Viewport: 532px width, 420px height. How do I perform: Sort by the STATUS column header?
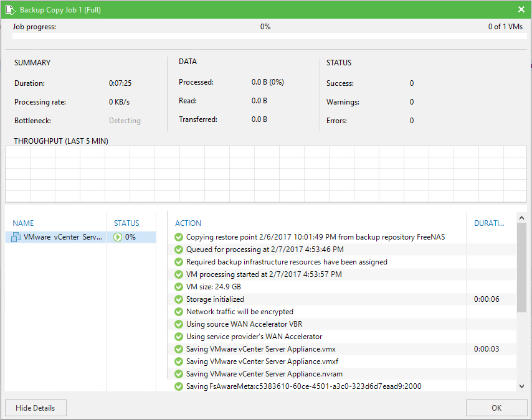click(126, 223)
